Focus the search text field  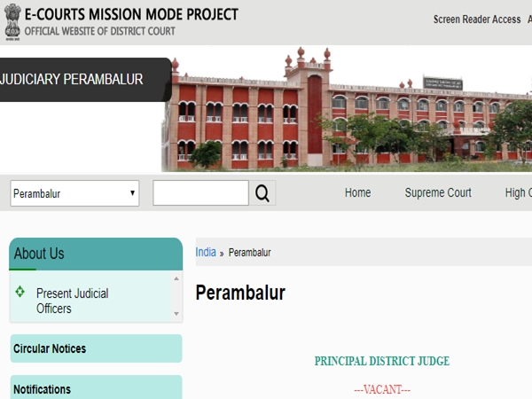200,193
